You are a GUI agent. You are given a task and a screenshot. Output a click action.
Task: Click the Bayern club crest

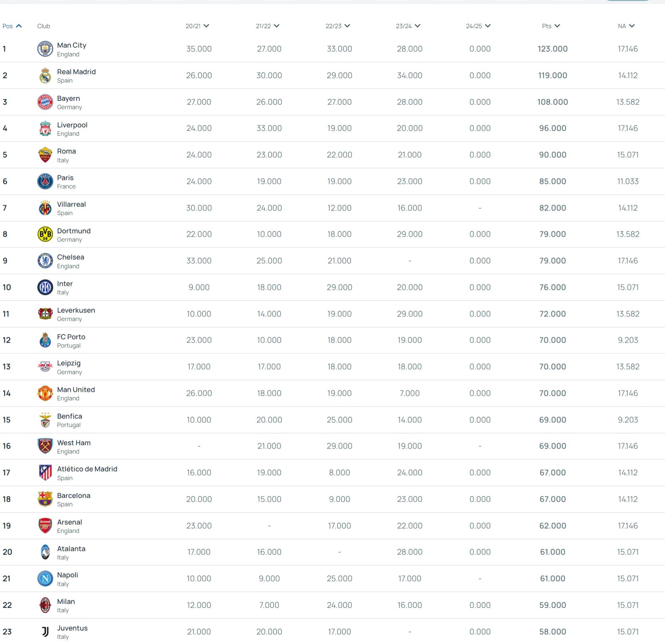click(45, 102)
